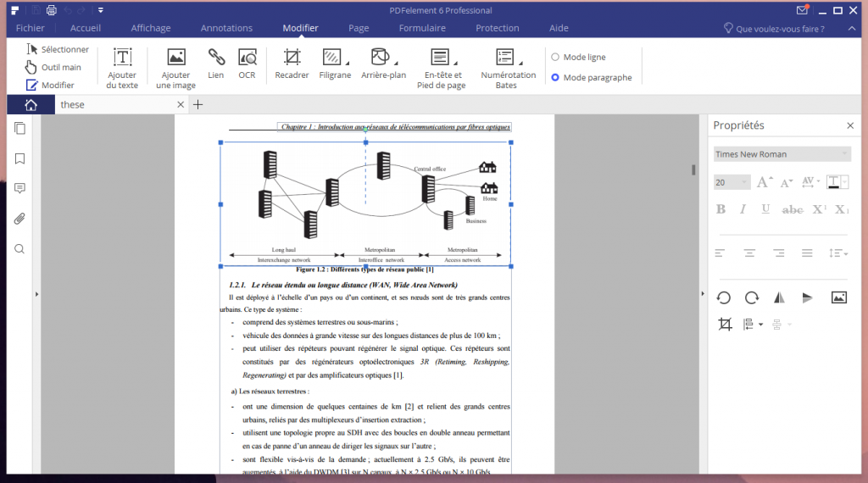Flip image vertically
This screenshot has width=868, height=483.
click(x=808, y=297)
